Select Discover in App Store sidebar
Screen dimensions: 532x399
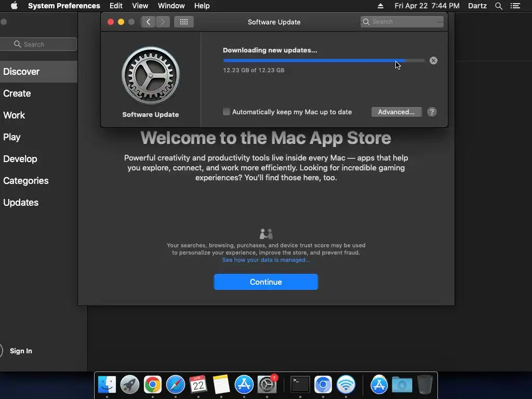pyautogui.click(x=38, y=72)
